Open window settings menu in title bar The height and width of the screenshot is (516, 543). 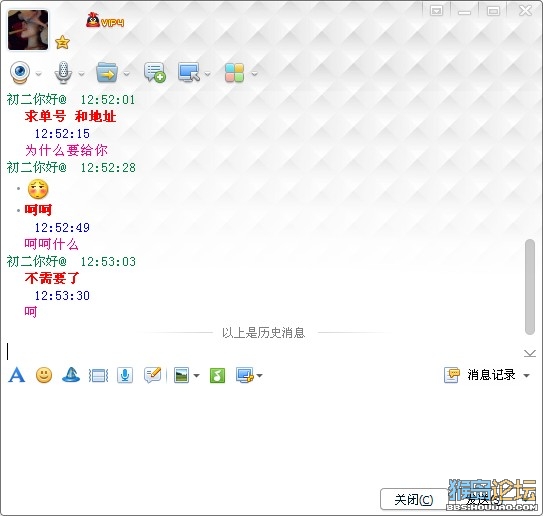click(436, 11)
